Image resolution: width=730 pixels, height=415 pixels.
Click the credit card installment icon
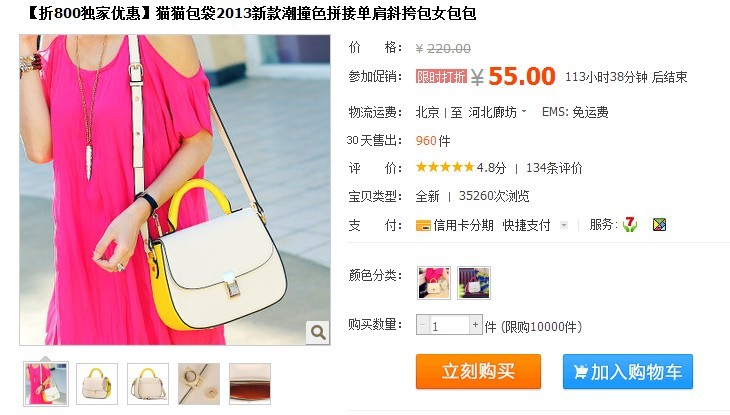point(423,225)
